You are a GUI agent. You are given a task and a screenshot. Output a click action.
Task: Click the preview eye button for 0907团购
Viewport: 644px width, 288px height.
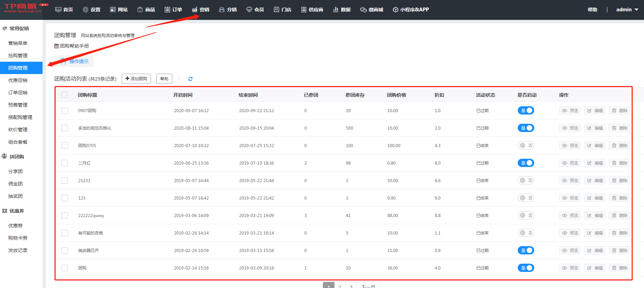point(570,111)
